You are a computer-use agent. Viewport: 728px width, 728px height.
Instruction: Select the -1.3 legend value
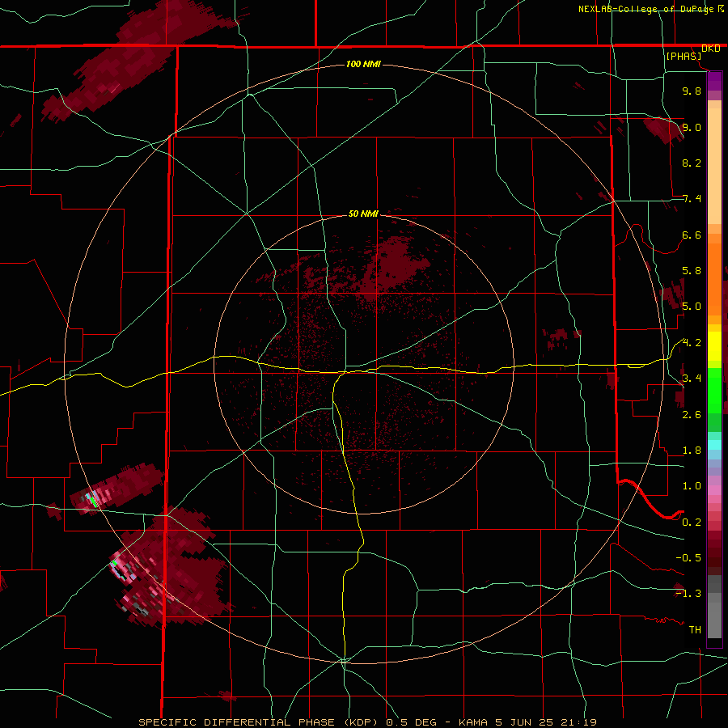[x=688, y=594]
